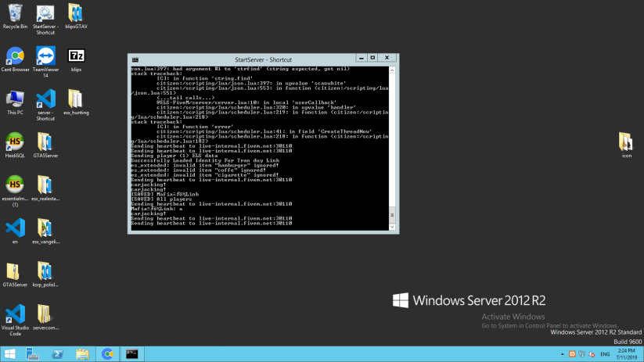Open the taskbar clock showing 2:24 PM
Viewport: 644px width, 362px height.
coord(626,354)
